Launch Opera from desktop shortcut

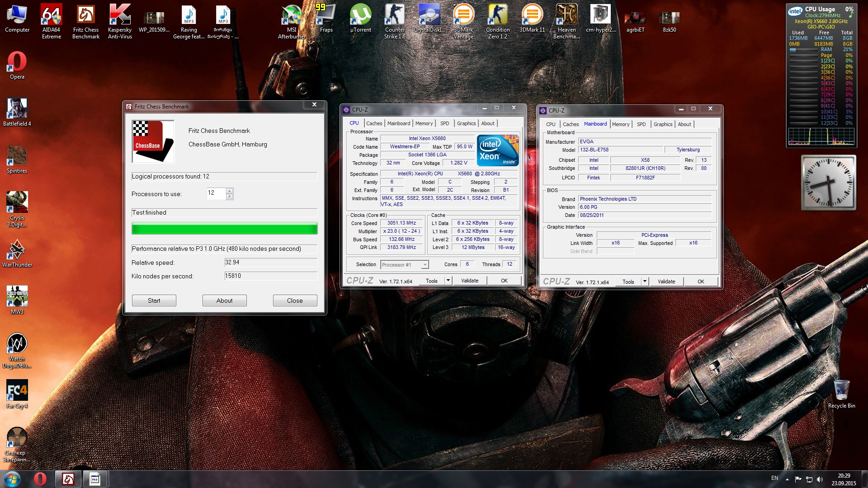coord(17,66)
